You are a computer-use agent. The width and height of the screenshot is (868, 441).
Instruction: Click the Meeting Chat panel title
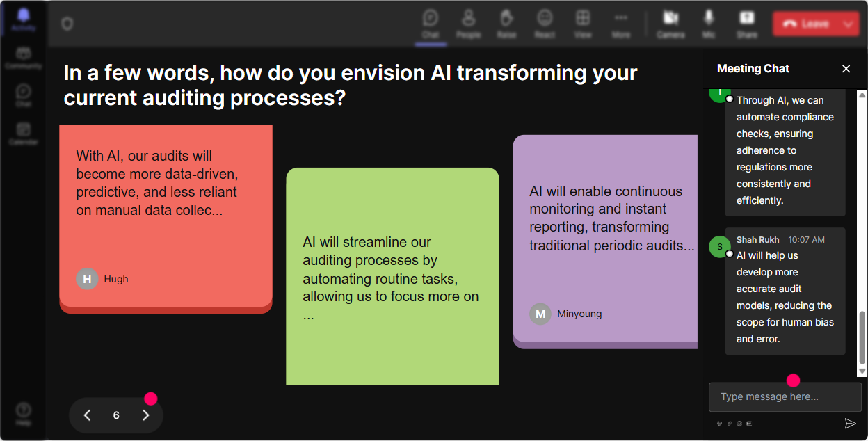tap(753, 68)
